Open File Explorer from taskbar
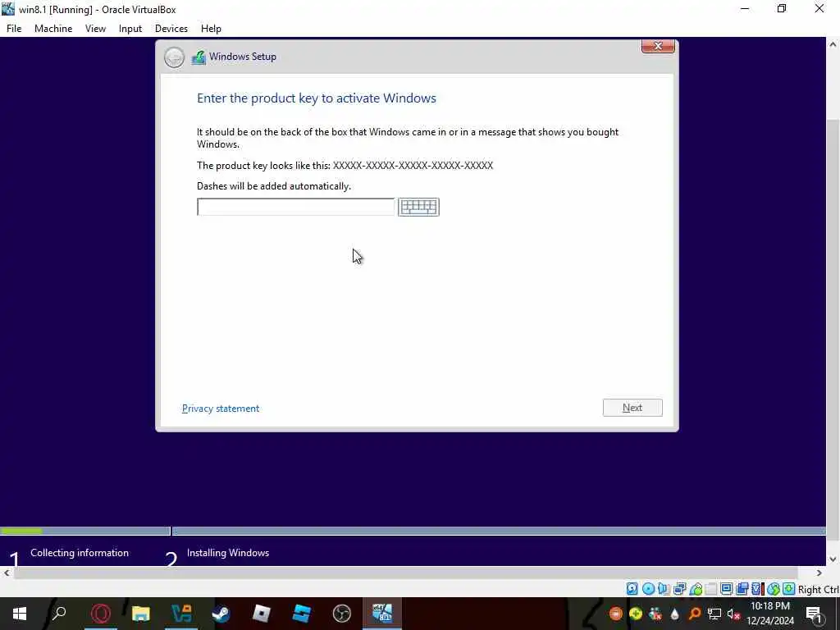840x630 pixels. click(141, 614)
